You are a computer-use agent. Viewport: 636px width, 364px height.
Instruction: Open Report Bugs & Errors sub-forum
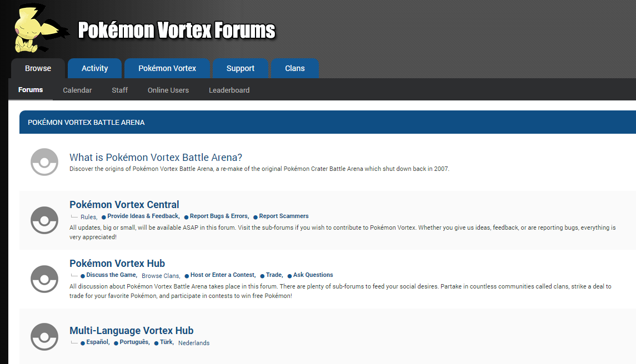[219, 216]
